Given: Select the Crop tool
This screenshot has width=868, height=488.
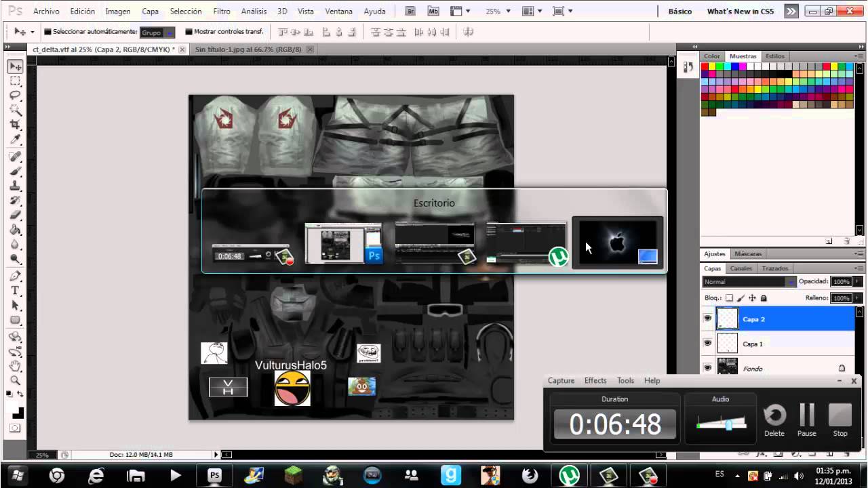Looking at the screenshot, I should tap(15, 125).
